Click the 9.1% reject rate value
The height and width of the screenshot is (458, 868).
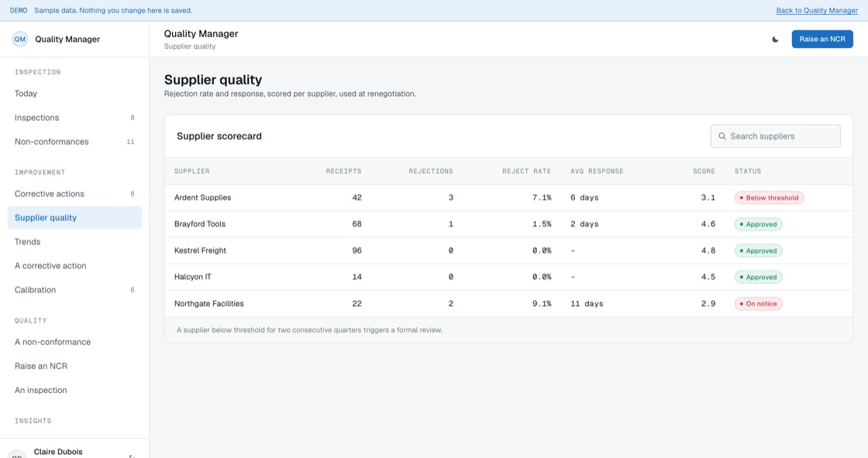[x=542, y=304]
